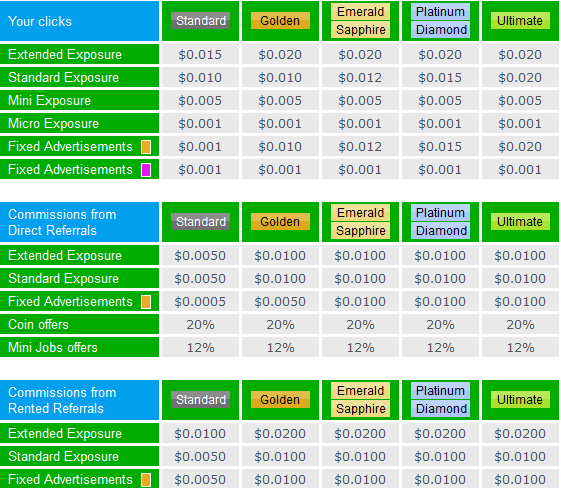The image size is (561, 488).
Task: Select the Diamond badge in Your clicks header
Action: tap(440, 30)
